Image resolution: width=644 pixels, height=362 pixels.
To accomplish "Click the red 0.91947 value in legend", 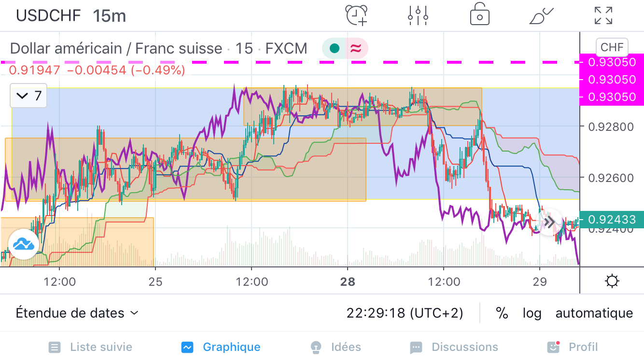I will [35, 70].
